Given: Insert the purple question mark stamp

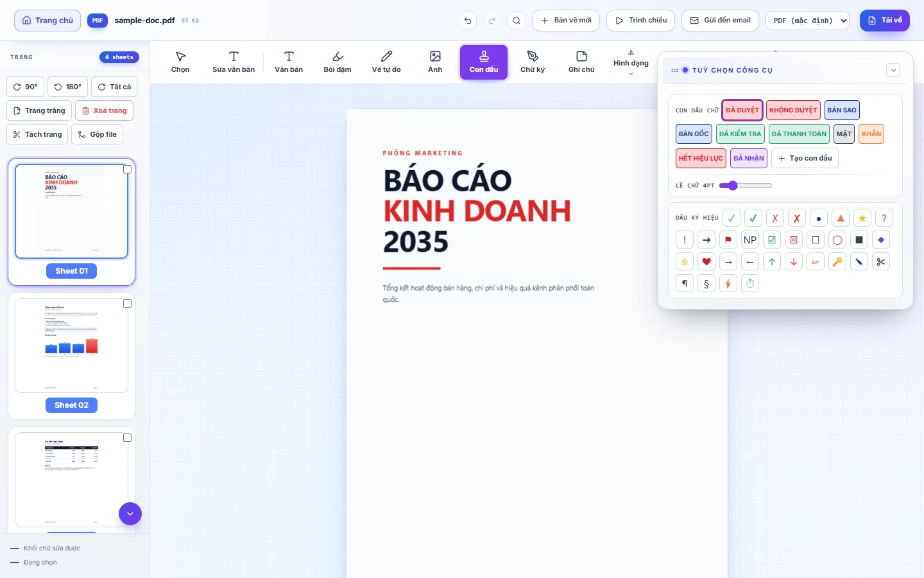Looking at the screenshot, I should 884,218.
